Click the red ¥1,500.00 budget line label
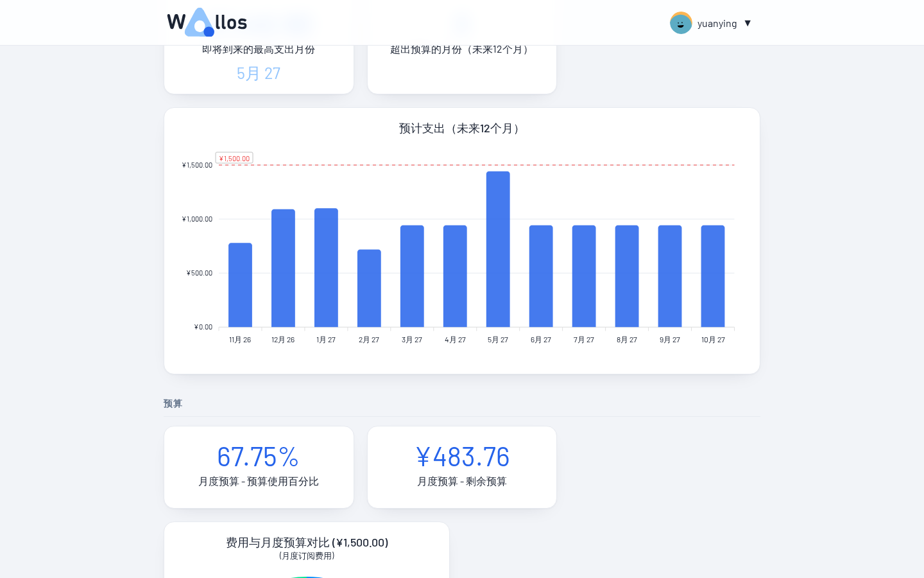The height and width of the screenshot is (578, 924). (234, 158)
